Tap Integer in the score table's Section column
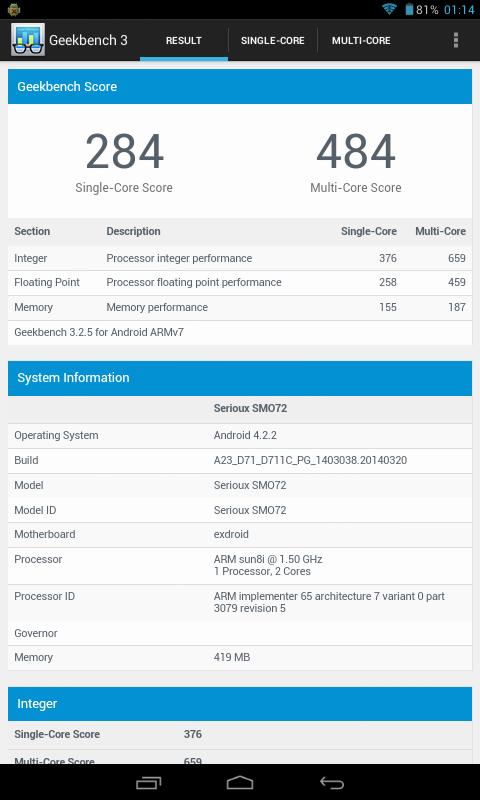Viewport: 480px width, 800px height. [31, 258]
